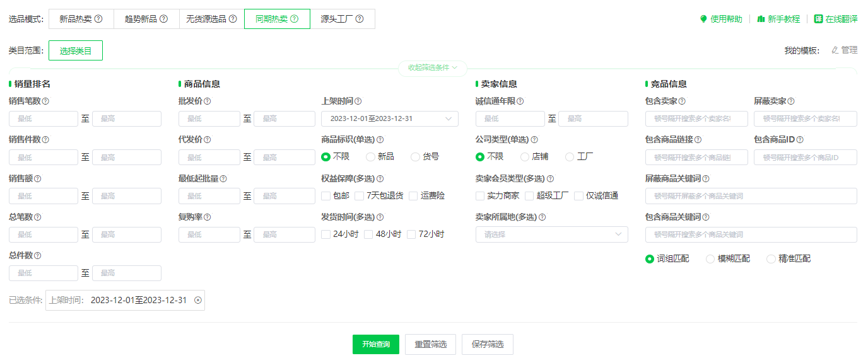Click the 最低 input under 销售额
The height and width of the screenshot is (363, 868).
click(43, 195)
